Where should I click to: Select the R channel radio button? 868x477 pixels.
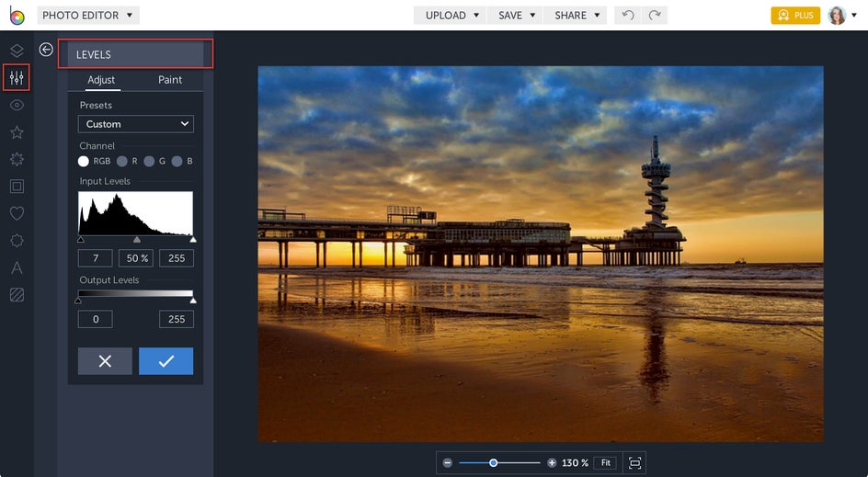(x=122, y=161)
